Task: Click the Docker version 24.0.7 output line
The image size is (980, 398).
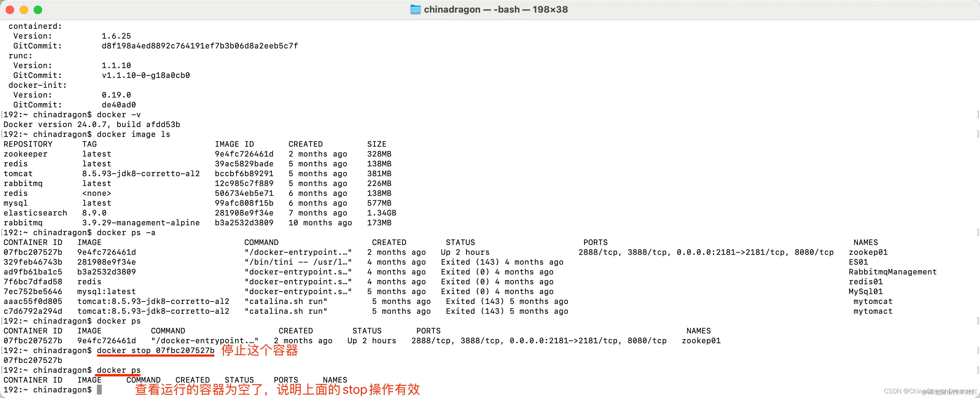Action: pos(91,125)
